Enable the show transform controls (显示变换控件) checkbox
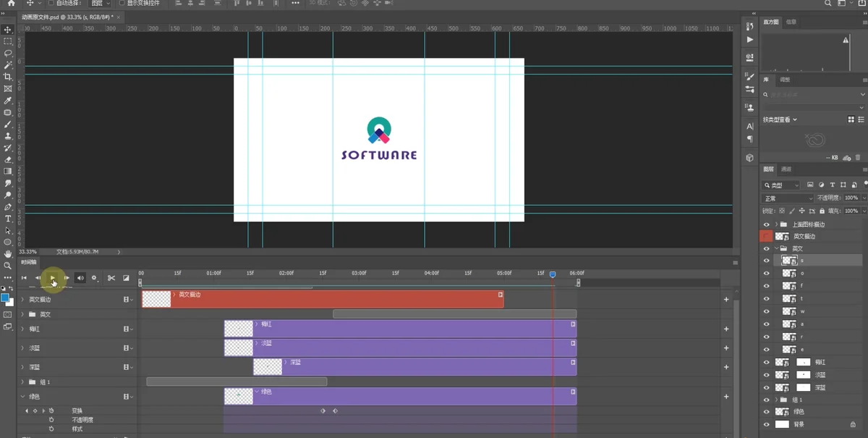Image resolution: width=868 pixels, height=438 pixels. coord(122,3)
